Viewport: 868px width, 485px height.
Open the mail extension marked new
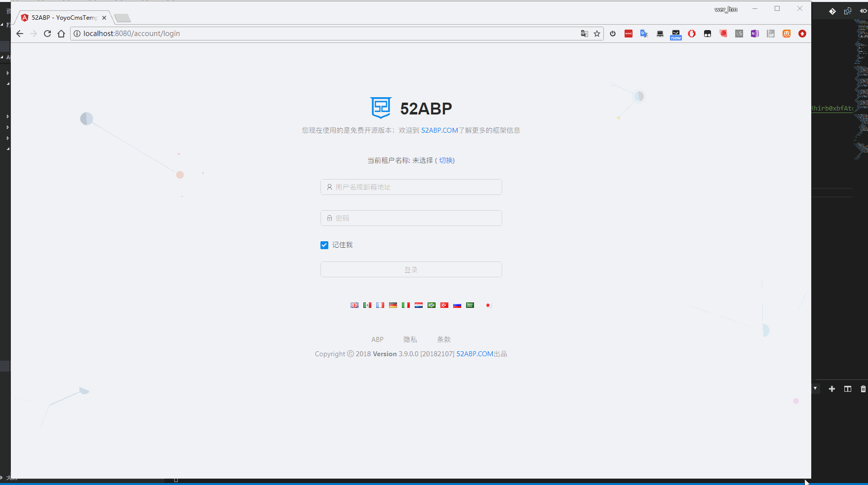[x=676, y=34]
